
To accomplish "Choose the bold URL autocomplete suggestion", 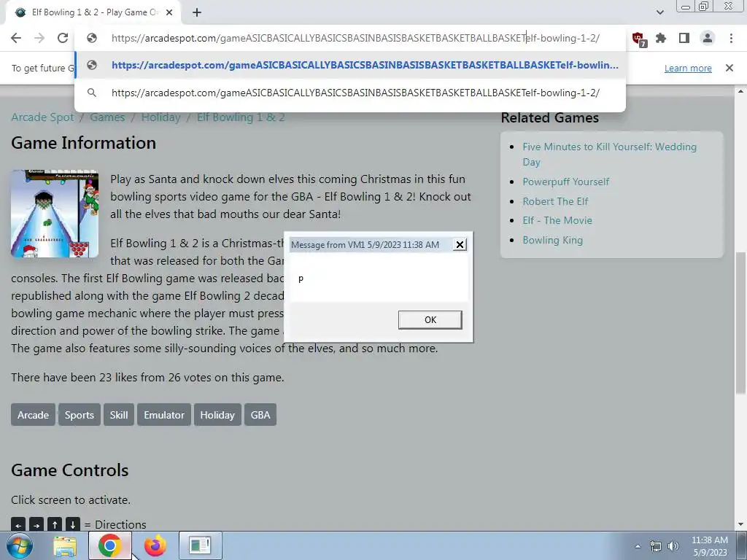I will tap(350, 65).
